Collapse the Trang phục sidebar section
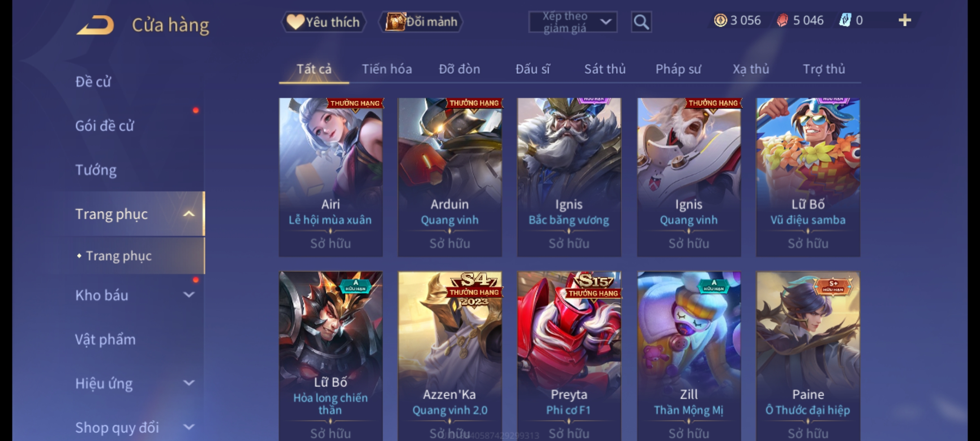Screen dimensions: 980x441 coord(188,214)
